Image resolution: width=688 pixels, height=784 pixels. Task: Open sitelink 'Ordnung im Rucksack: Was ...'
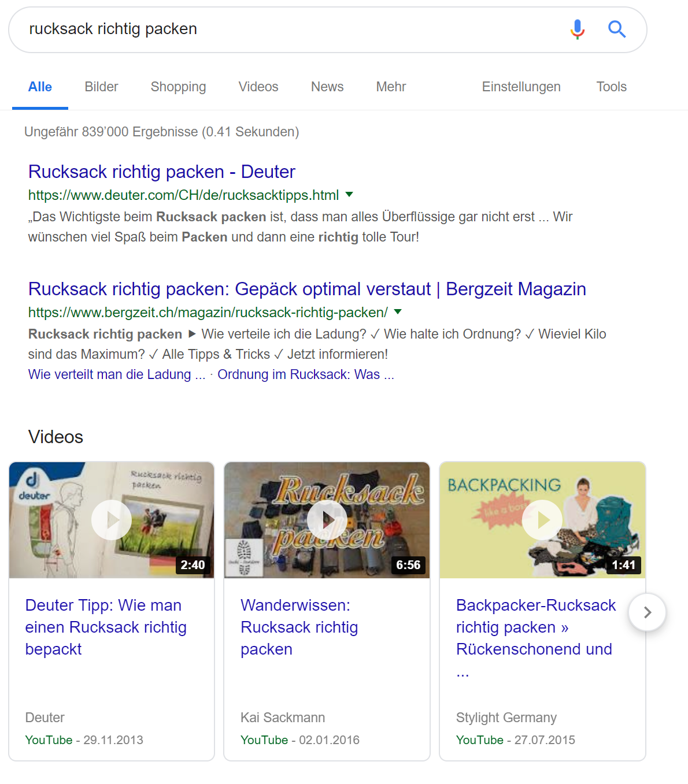(306, 374)
